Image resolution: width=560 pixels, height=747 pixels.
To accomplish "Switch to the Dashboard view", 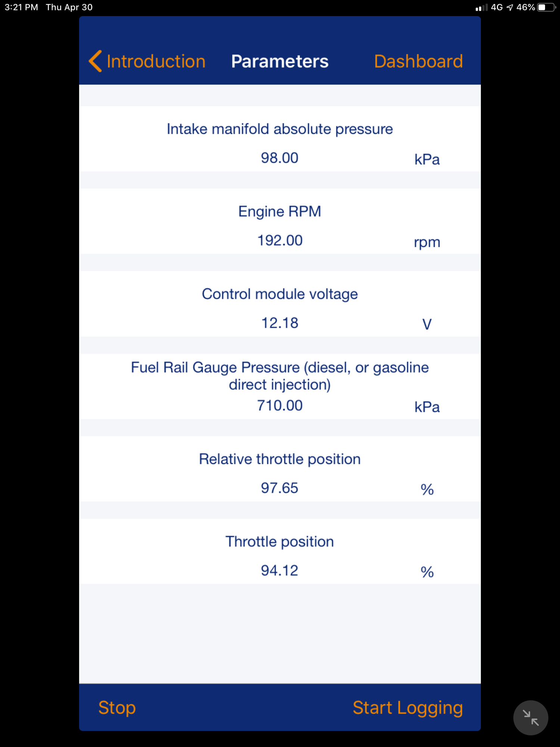I will (x=418, y=61).
